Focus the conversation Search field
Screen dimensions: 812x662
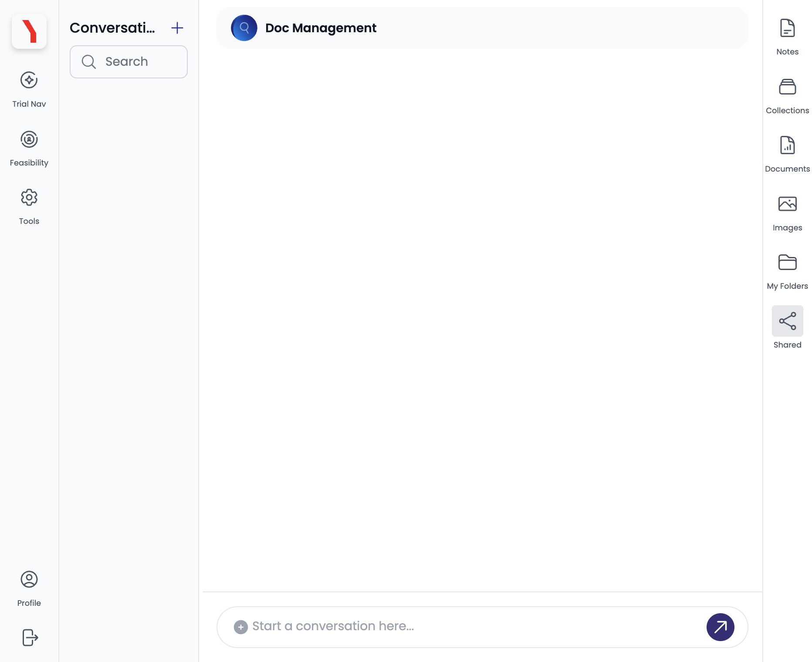[x=129, y=62]
